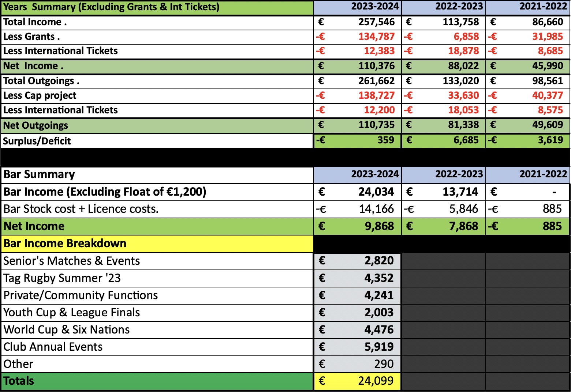Screen dimensions: 571x392
Task: Select the Total Outgoings value 98,561
Action: 548,81
